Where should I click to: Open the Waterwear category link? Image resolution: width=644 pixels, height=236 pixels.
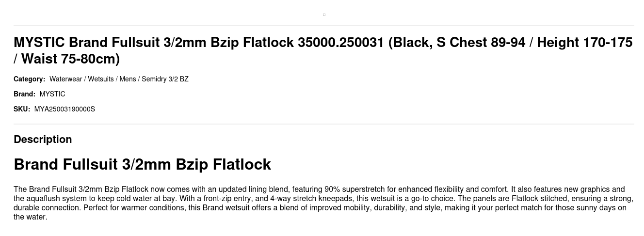(x=65, y=79)
